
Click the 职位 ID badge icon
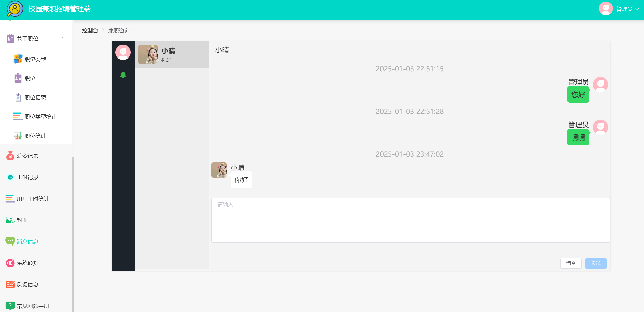[18, 78]
